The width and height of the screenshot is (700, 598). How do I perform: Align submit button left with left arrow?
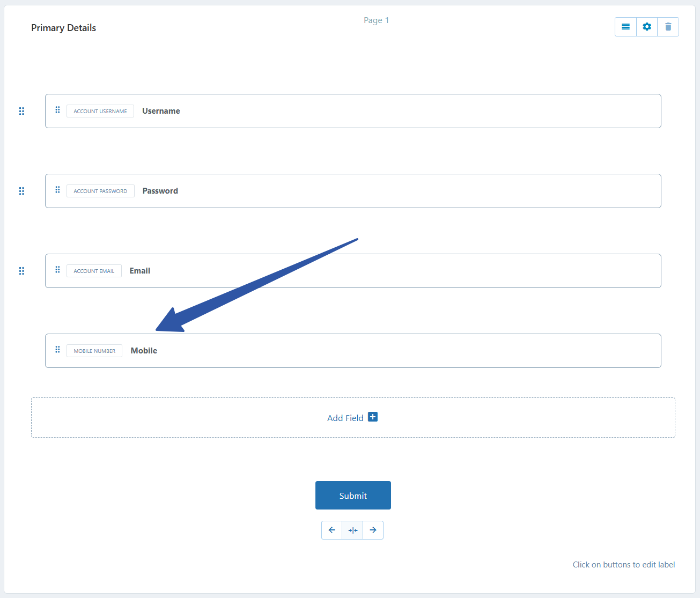331,530
